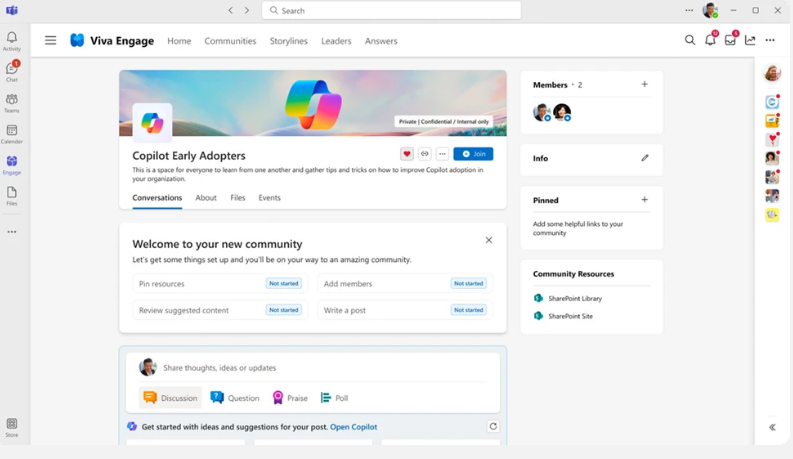Select Poll post type
Screen dimensions: 793x459
(334, 398)
